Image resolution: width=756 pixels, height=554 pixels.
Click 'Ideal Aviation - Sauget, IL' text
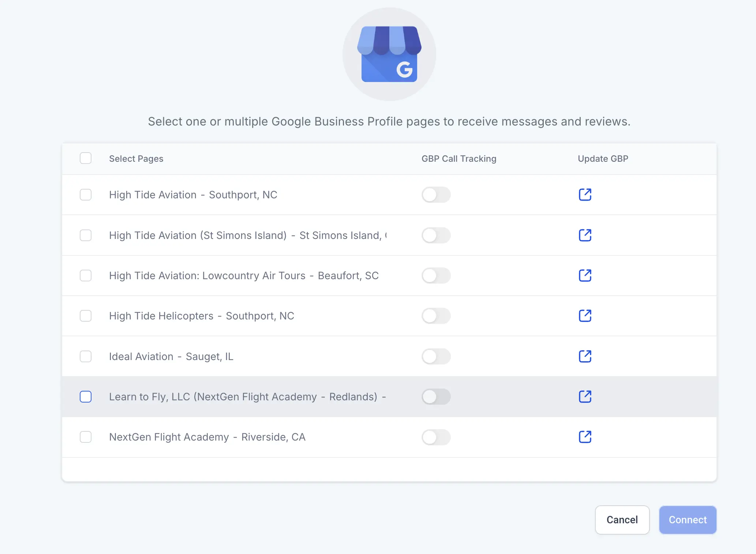171,357
